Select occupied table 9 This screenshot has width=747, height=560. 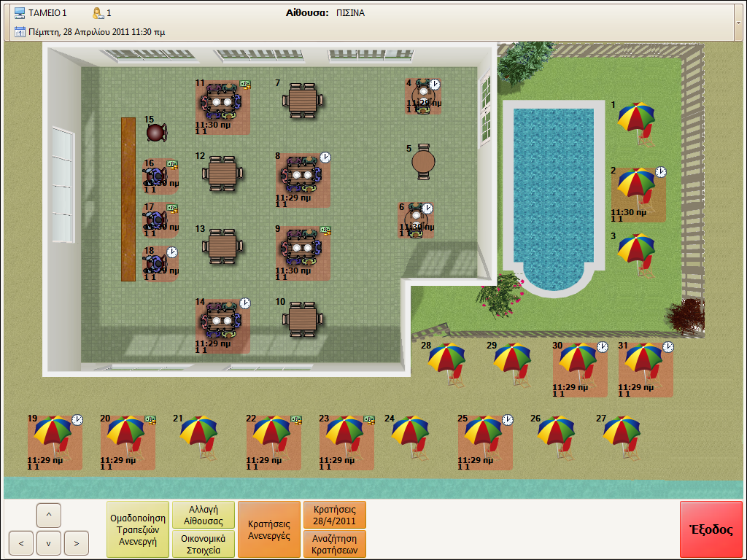tap(303, 253)
